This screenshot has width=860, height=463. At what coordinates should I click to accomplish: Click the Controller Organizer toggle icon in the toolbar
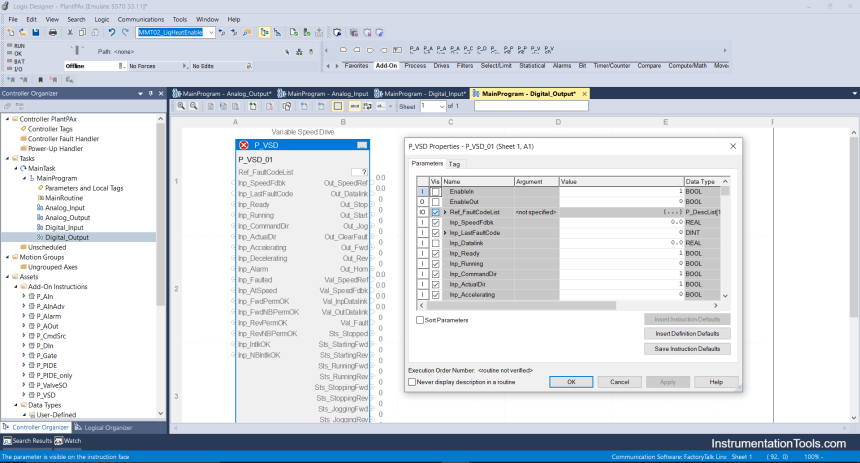click(x=264, y=32)
